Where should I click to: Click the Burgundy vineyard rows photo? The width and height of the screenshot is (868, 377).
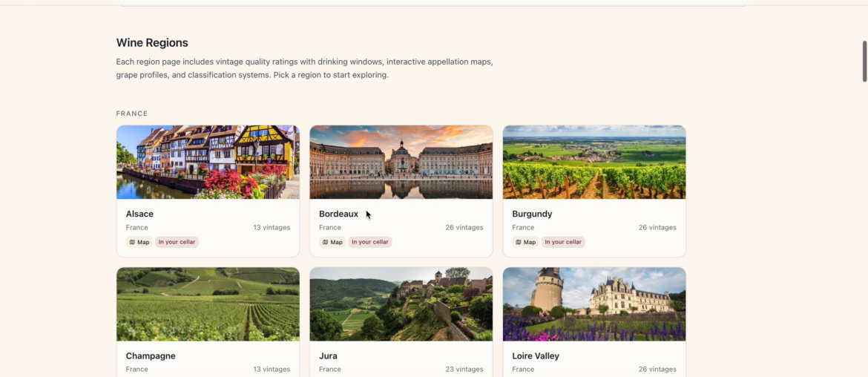coord(594,162)
